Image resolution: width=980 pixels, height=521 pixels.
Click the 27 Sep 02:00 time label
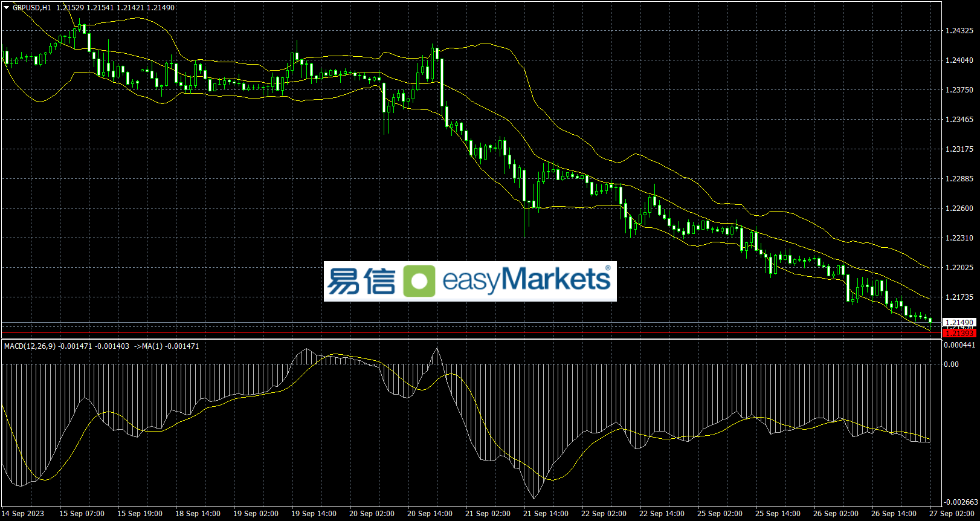click(x=952, y=514)
